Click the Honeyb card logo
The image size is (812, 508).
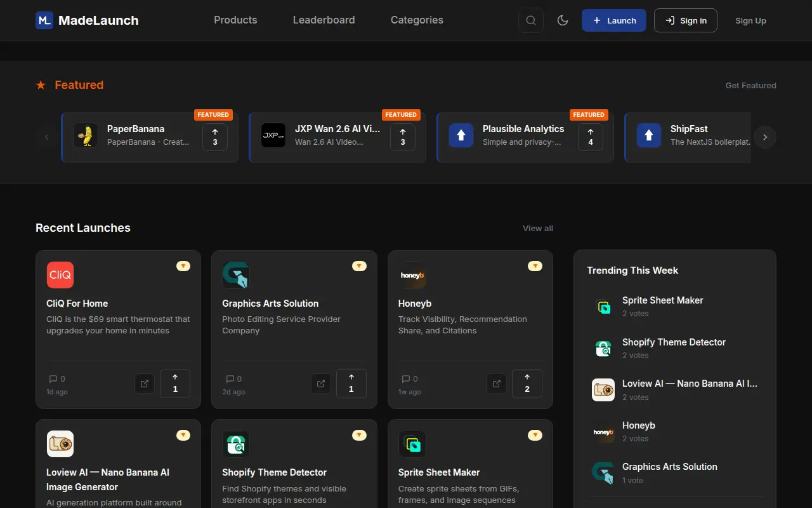(x=412, y=275)
